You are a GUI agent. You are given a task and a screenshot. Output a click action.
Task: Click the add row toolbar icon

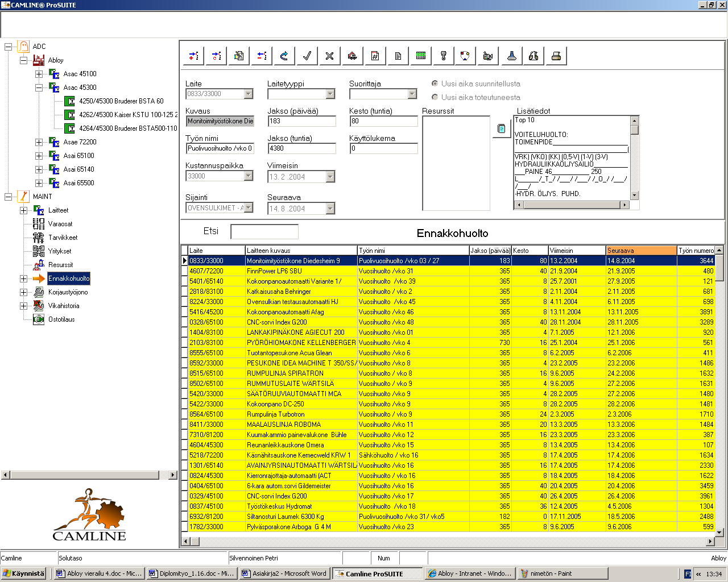[193, 56]
